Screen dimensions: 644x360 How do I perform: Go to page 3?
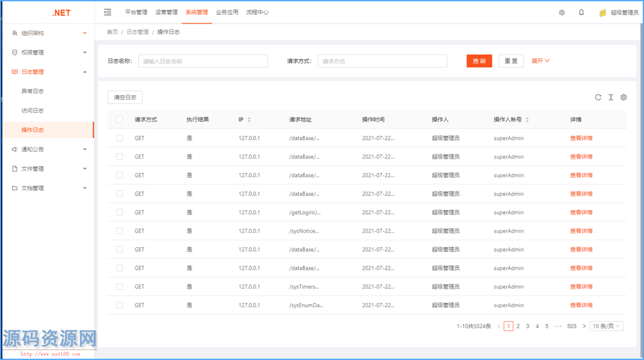tap(528, 326)
